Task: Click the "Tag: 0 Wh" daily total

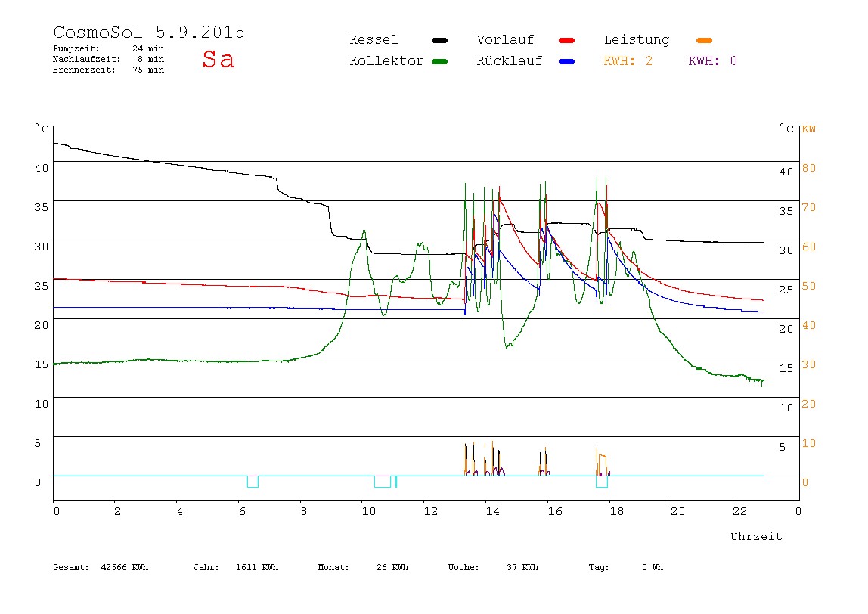Action: click(x=626, y=567)
